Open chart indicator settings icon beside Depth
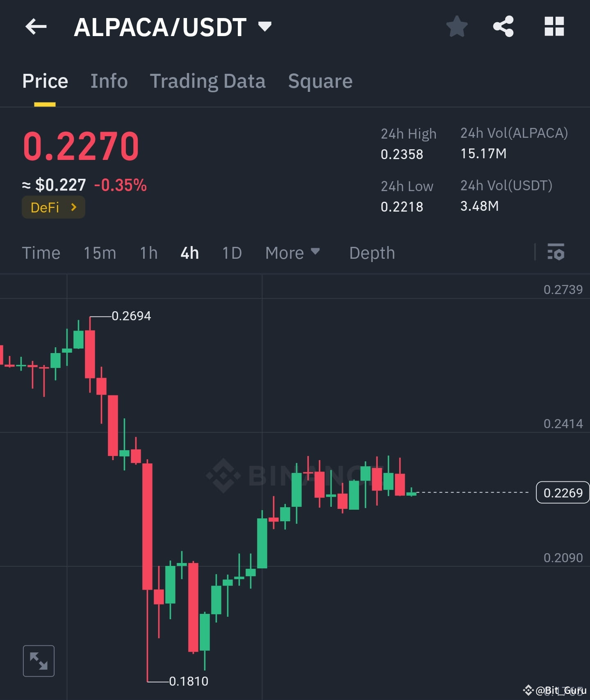This screenshot has width=590, height=700. pyautogui.click(x=556, y=253)
